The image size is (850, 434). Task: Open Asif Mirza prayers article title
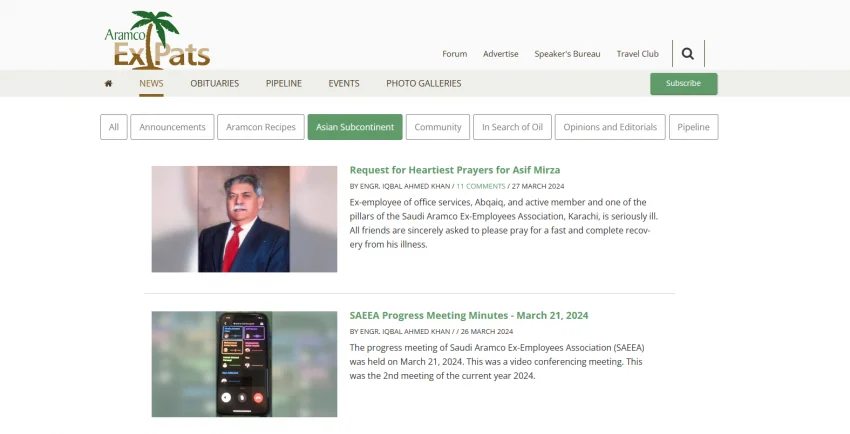click(454, 170)
